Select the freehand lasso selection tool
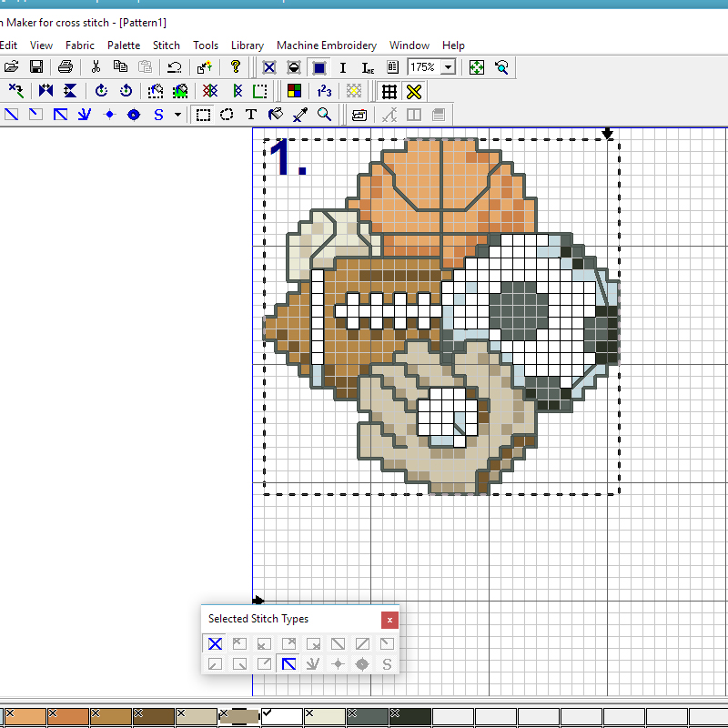The width and height of the screenshot is (728, 728). tap(227, 115)
